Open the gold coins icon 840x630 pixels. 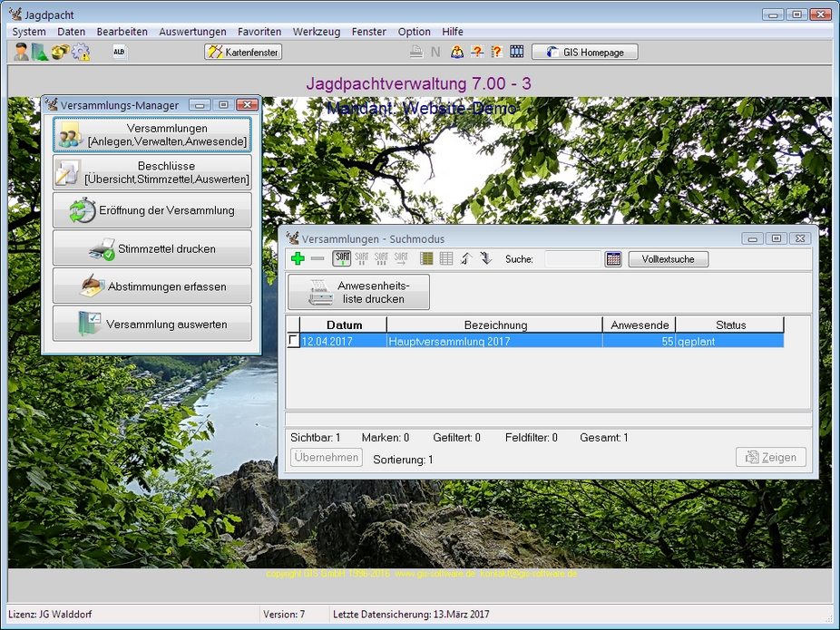point(60,53)
